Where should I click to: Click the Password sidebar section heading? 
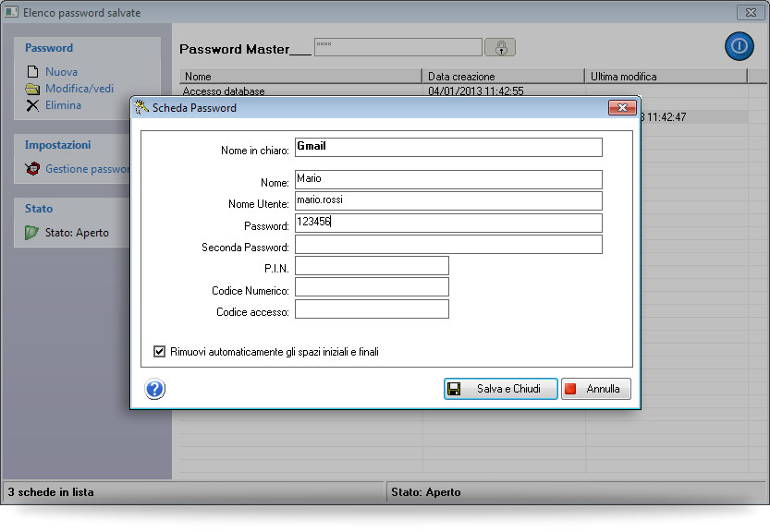pyautogui.click(x=49, y=48)
